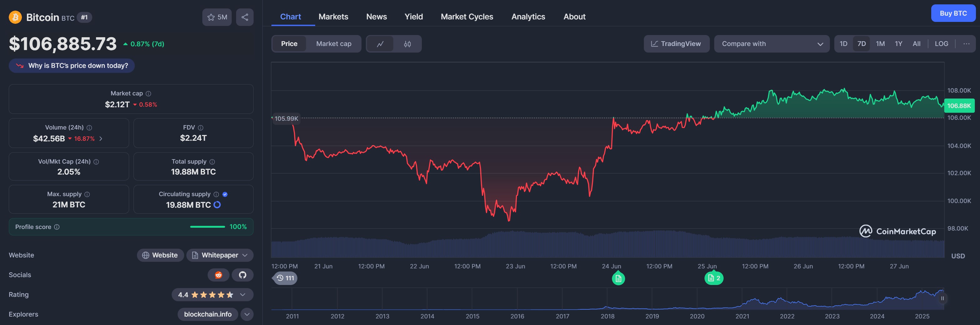Viewport: 980px width, 325px height.
Task: Open the Website link button
Action: (160, 255)
